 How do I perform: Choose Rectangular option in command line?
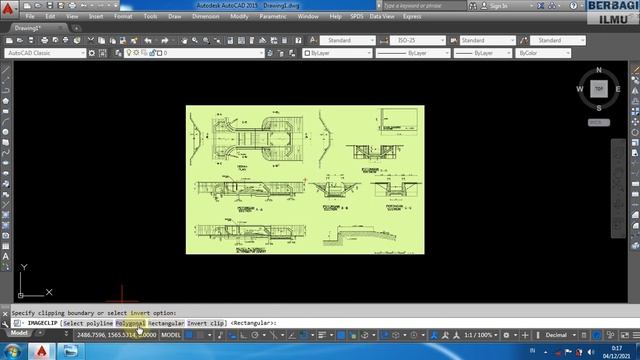pyautogui.click(x=166, y=323)
